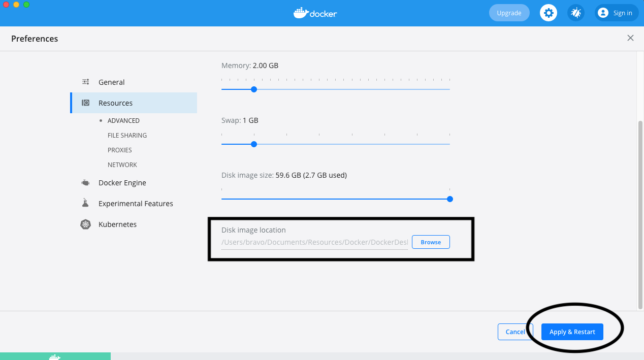Click Apply & Restart

click(572, 332)
